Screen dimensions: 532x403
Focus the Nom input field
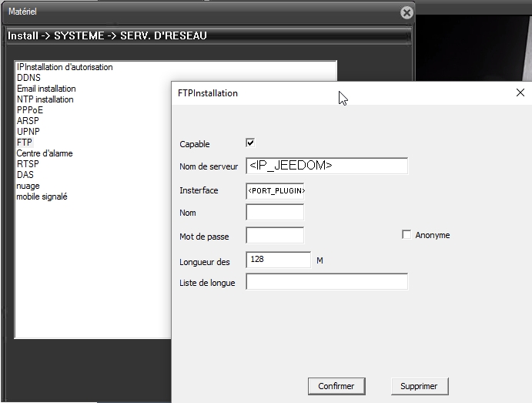[x=275, y=212]
